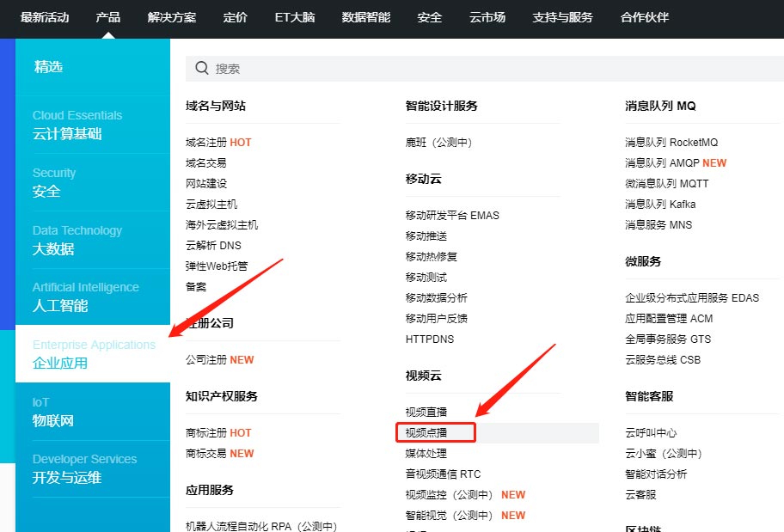The width and height of the screenshot is (784, 532).
Task: Select 精选 at top of sidebar
Action: coord(49,67)
